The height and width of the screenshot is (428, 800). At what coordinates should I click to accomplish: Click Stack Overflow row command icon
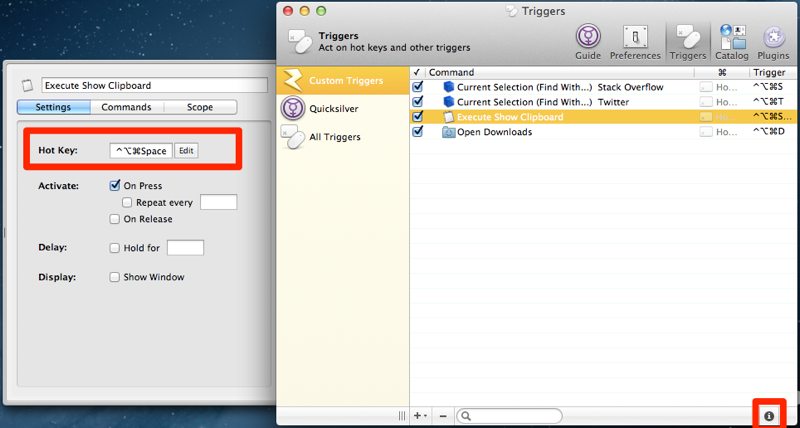[x=448, y=87]
